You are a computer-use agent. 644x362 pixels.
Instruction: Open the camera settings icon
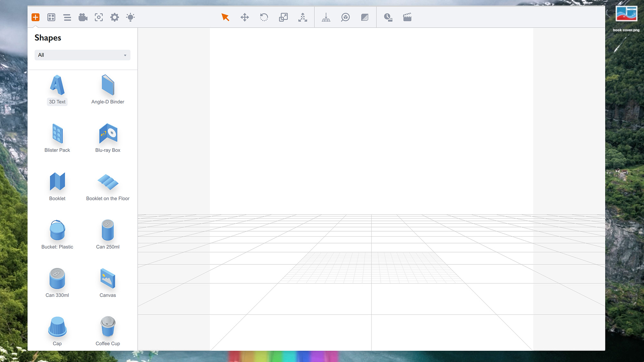pyautogui.click(x=83, y=17)
